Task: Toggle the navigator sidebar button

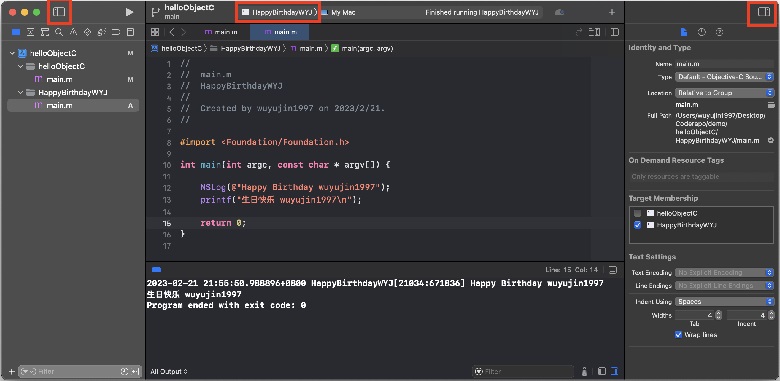Action: coord(59,12)
